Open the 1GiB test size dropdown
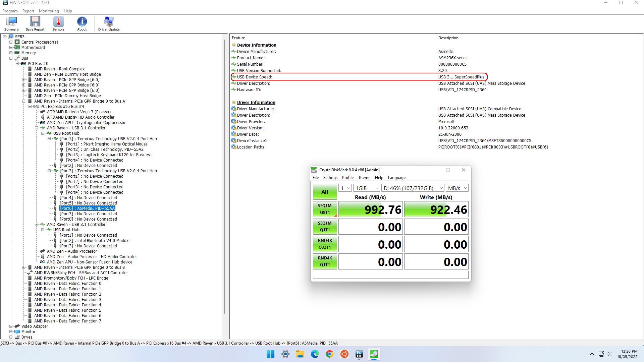 pos(367,188)
